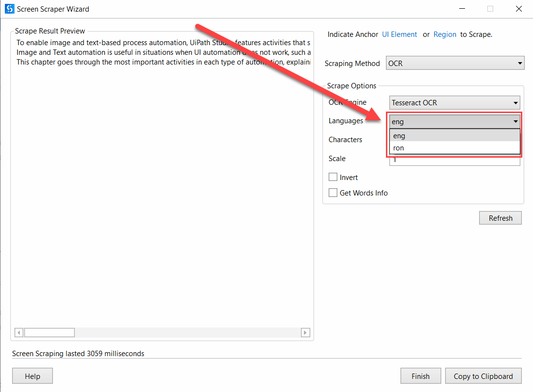Close the Screen Scraper Wizard window

point(519,9)
